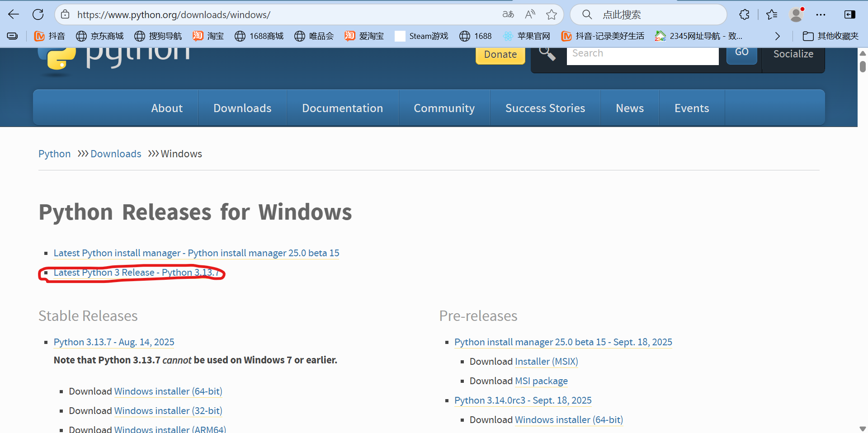Open the Documentation menu
Viewport: 868px width, 433px height.
[343, 108]
